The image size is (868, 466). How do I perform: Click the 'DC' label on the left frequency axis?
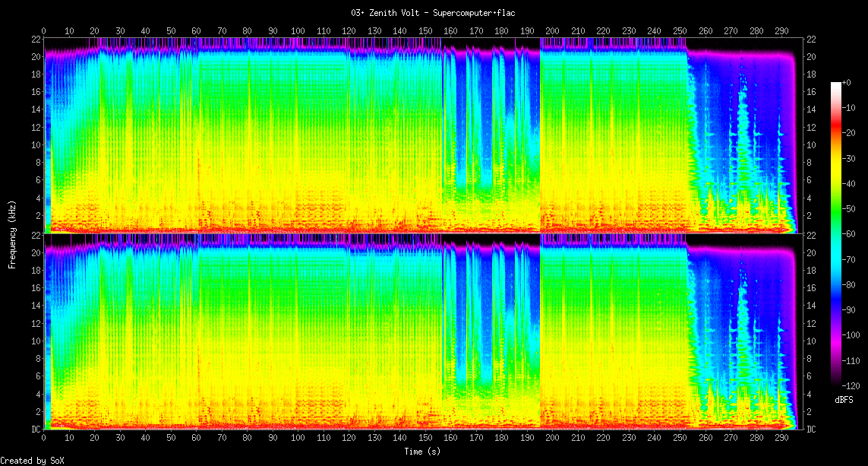click(34, 429)
